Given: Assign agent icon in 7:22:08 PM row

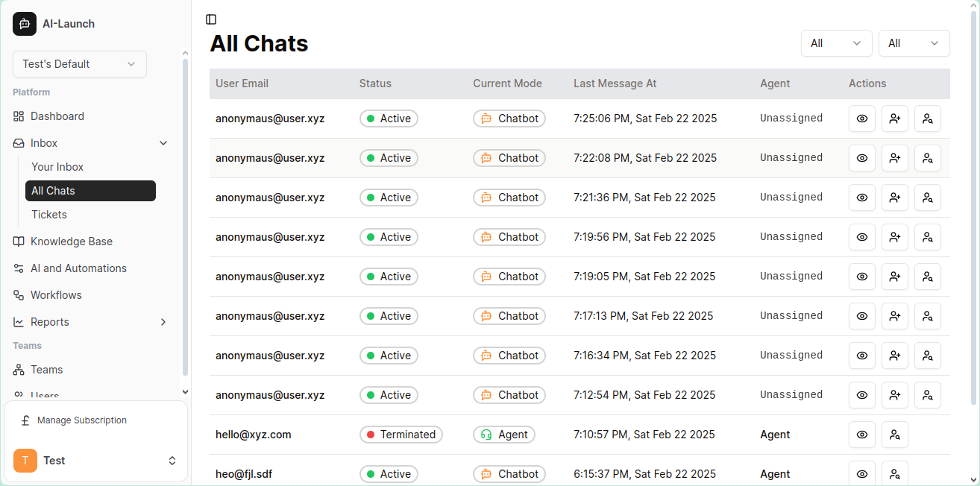Looking at the screenshot, I should point(895,158).
